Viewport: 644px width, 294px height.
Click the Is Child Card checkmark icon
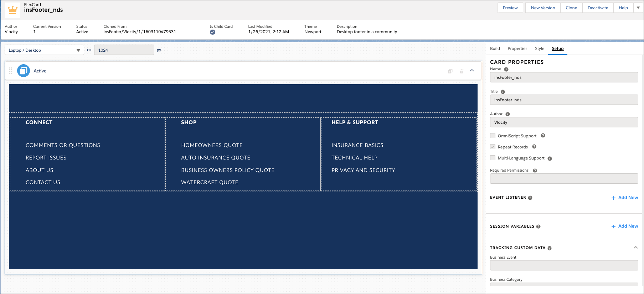click(212, 32)
